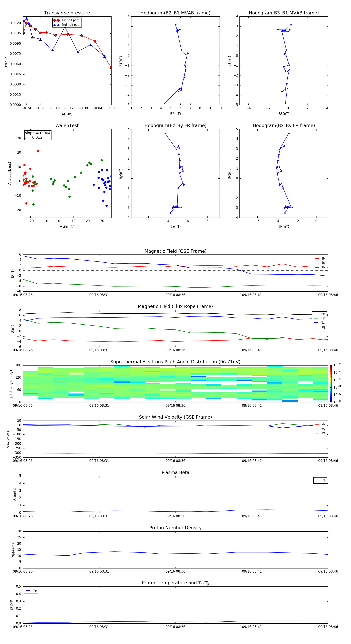Viewport: 351px width, 644px height.
Task: Click the 'Magnetic Field (GSE Frame)' title
Action: click(175, 251)
